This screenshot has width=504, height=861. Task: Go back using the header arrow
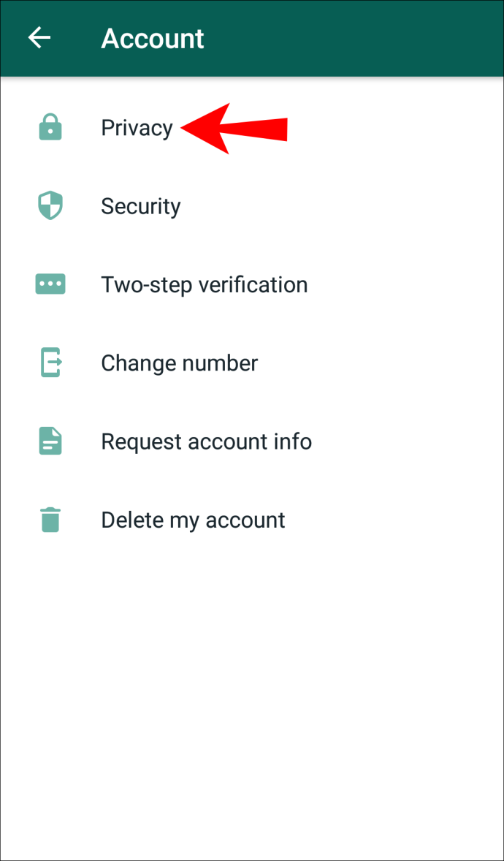[x=39, y=38]
